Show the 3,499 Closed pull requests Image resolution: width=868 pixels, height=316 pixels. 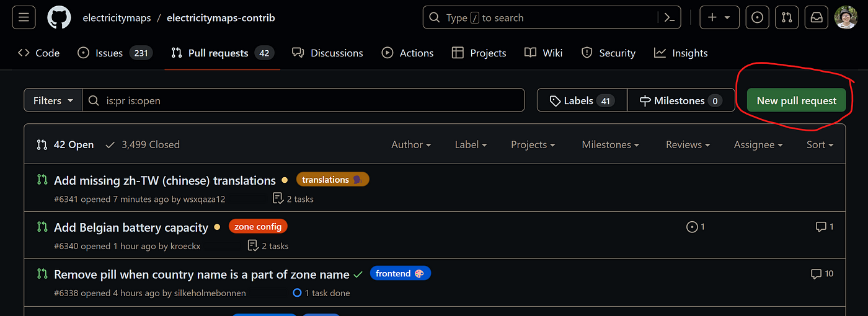click(x=143, y=144)
